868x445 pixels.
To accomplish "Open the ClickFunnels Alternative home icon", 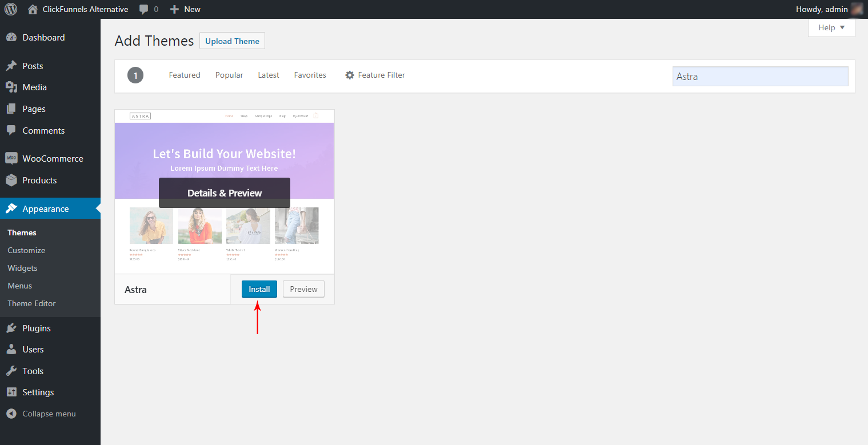I will click(x=33, y=9).
